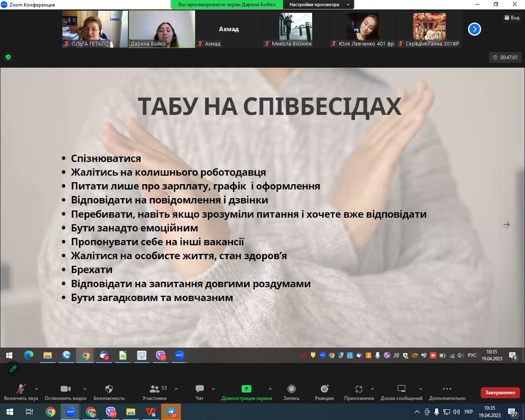The image size is (525, 420).
Task: Expand audio options arrow beside Включить звук
Action: (37, 389)
